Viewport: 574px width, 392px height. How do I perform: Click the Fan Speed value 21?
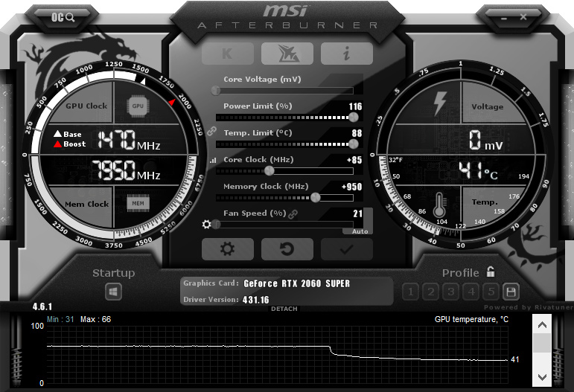coord(357,213)
